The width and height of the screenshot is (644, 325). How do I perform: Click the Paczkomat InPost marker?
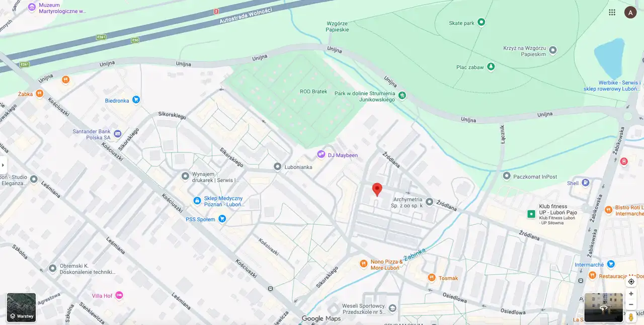point(507,176)
